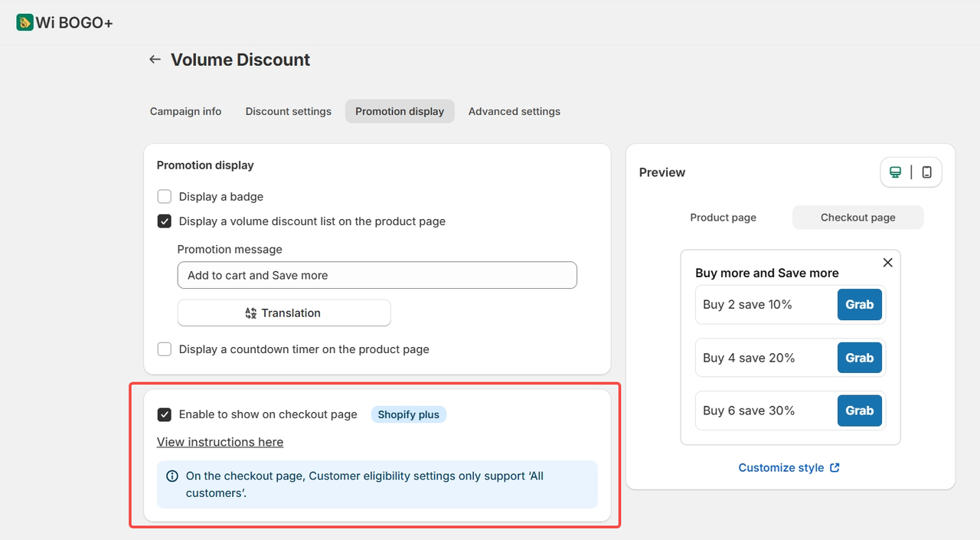The height and width of the screenshot is (540, 980).
Task: Focus the Promotion message input field
Action: (377, 275)
